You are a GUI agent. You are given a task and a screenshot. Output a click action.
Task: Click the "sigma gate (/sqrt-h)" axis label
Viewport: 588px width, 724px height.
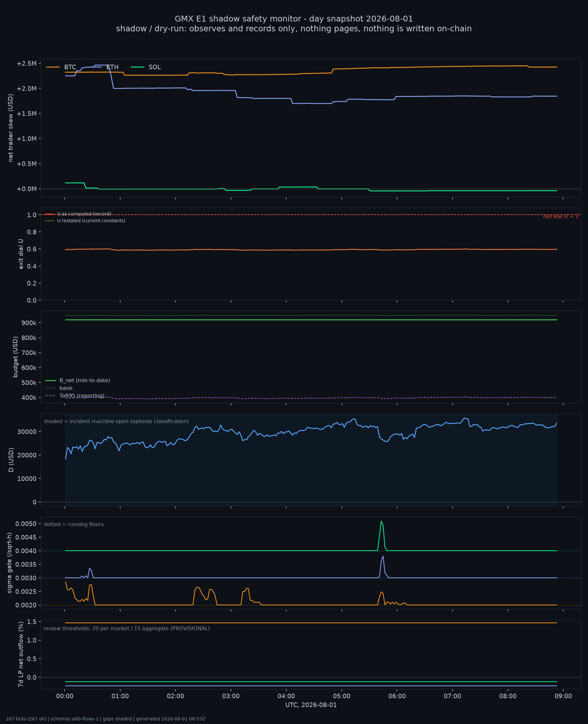click(9, 563)
